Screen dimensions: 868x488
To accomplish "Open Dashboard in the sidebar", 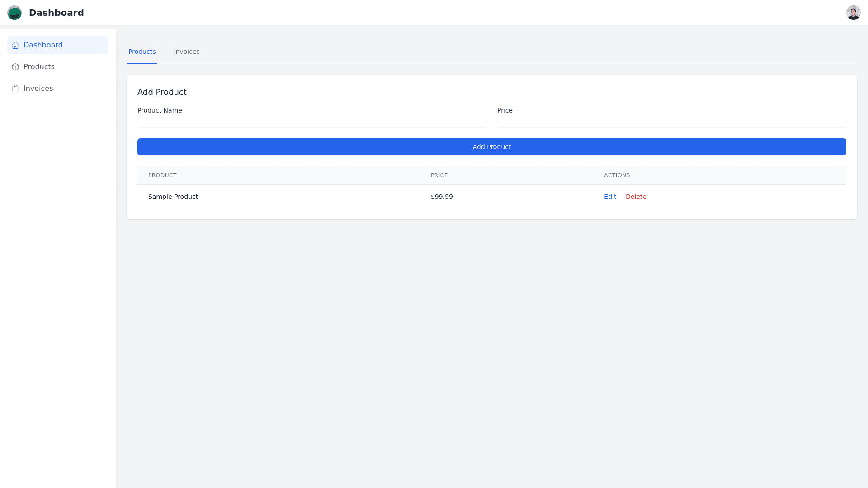I will point(43,45).
